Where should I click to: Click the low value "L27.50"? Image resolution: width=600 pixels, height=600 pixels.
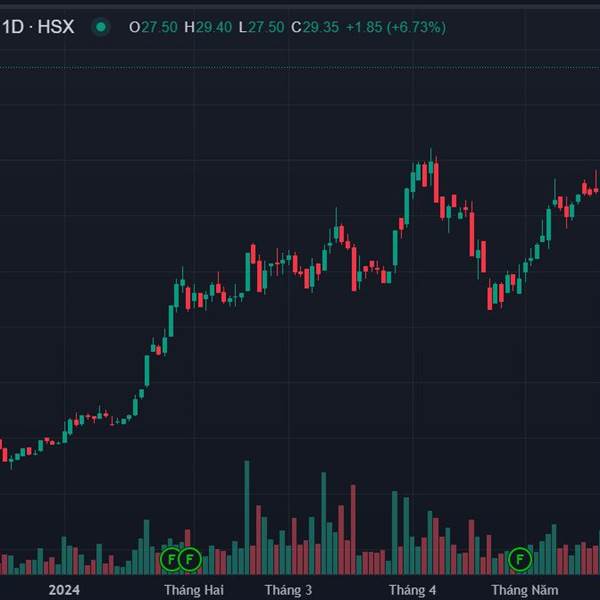(261, 28)
